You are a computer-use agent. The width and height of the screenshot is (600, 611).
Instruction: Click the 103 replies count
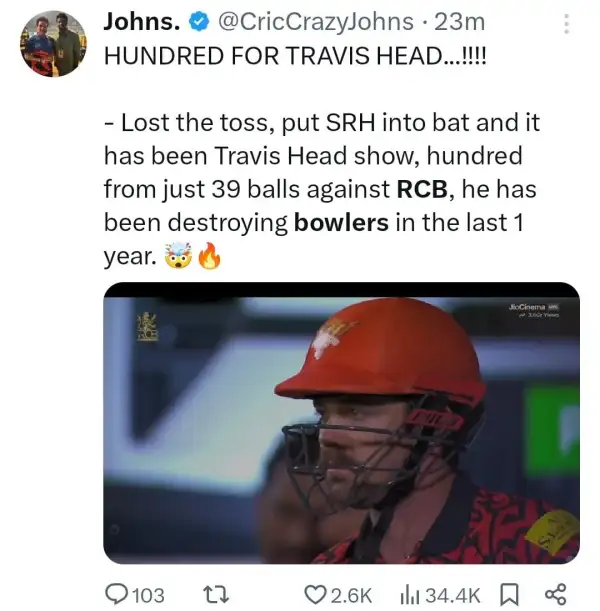click(148, 595)
